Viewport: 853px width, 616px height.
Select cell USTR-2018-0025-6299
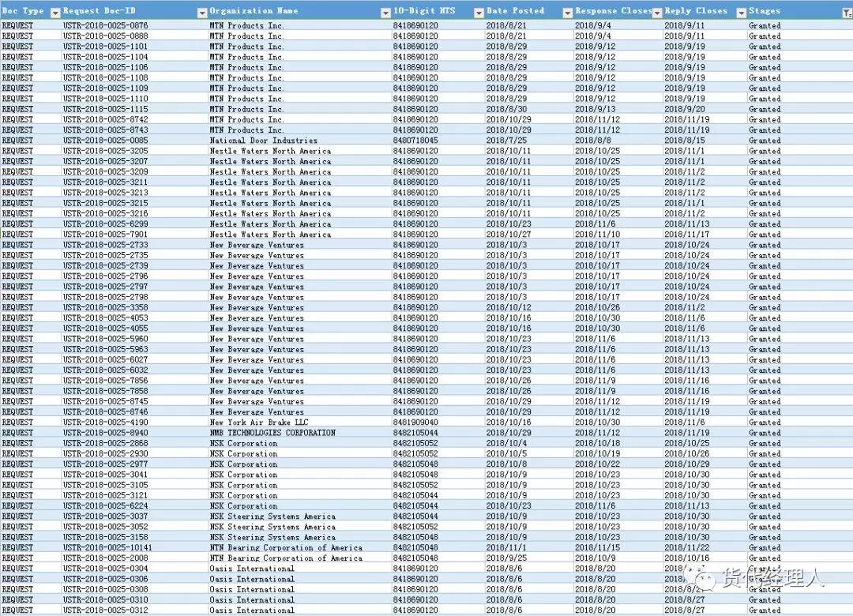tap(106, 223)
